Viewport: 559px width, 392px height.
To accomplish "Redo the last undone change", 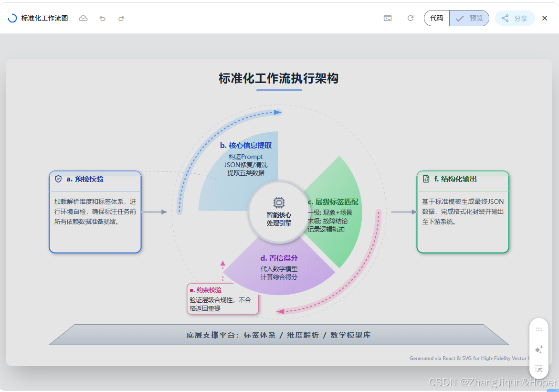I will point(121,18).
